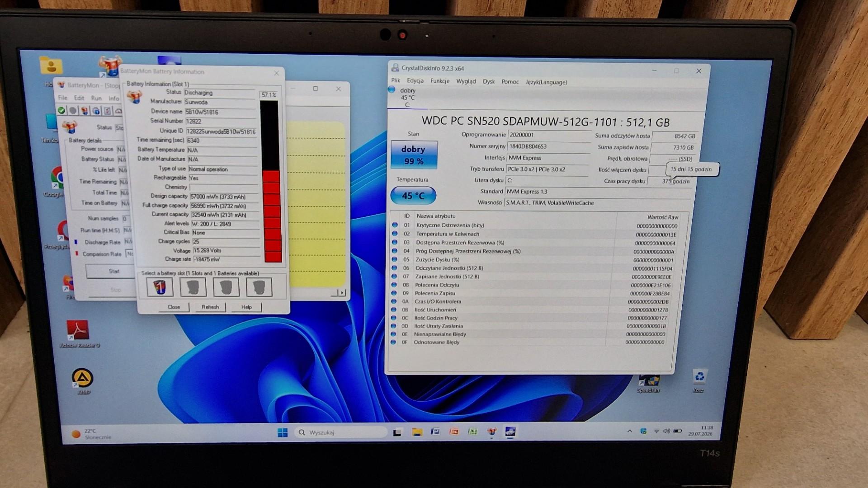Open File Explorer from taskbar
The height and width of the screenshot is (488, 868).
(417, 432)
